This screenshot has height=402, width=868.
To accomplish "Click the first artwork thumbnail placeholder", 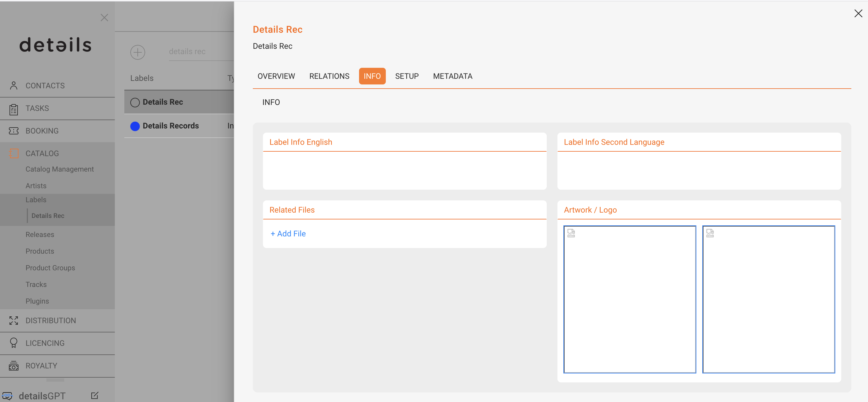I will pos(629,299).
